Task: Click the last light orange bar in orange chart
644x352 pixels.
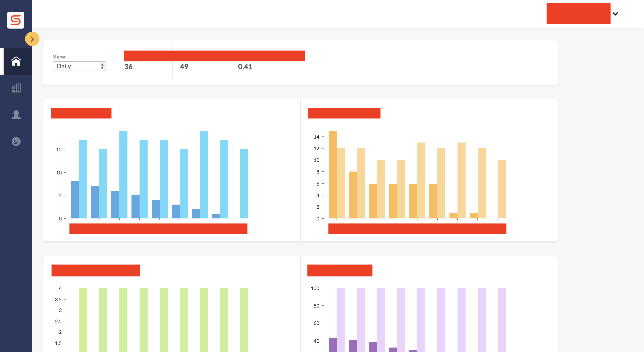Action: pos(502,189)
